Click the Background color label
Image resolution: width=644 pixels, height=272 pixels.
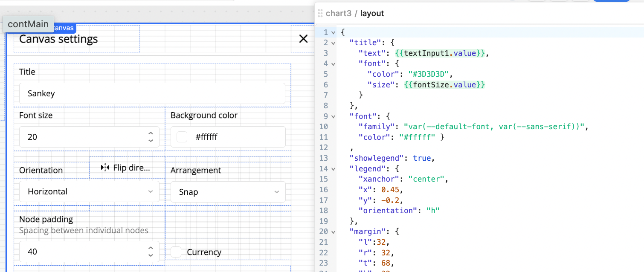(x=204, y=115)
